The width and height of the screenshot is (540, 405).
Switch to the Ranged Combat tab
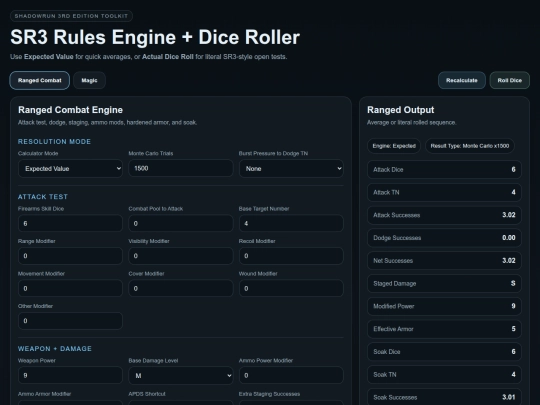coord(40,80)
